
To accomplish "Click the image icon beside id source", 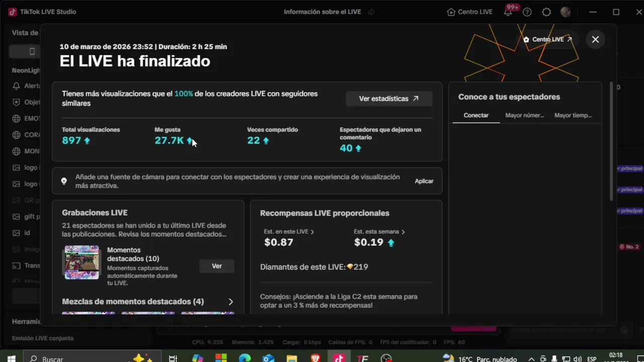I will [x=17, y=233].
